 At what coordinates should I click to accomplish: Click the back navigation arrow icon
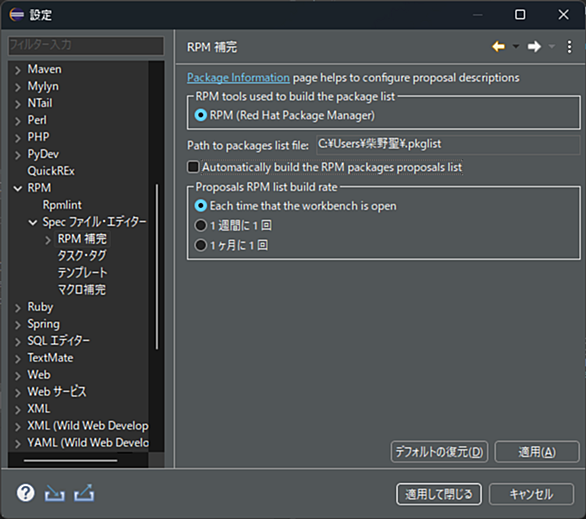click(499, 47)
